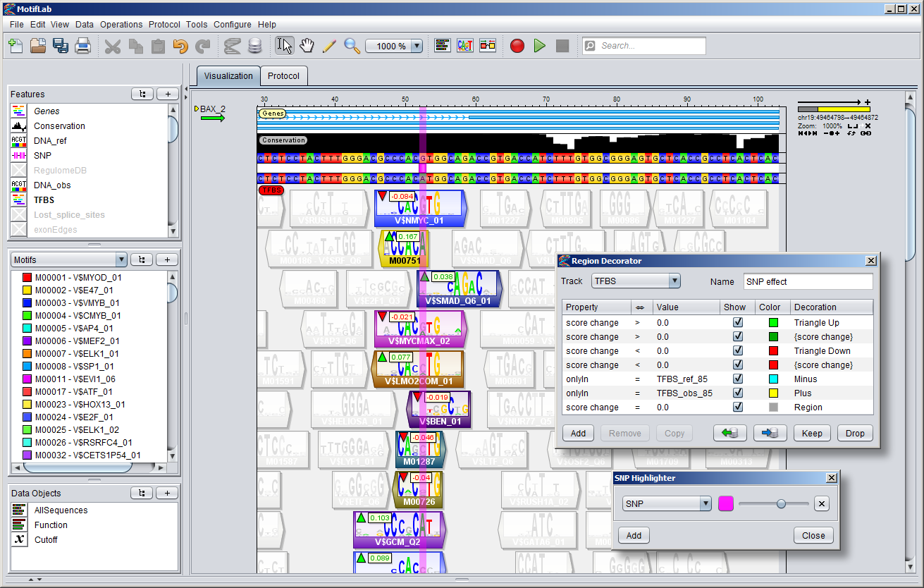Viewport: 924px width, 588px height.
Task: Click the plus button in Features panel header
Action: click(167, 94)
